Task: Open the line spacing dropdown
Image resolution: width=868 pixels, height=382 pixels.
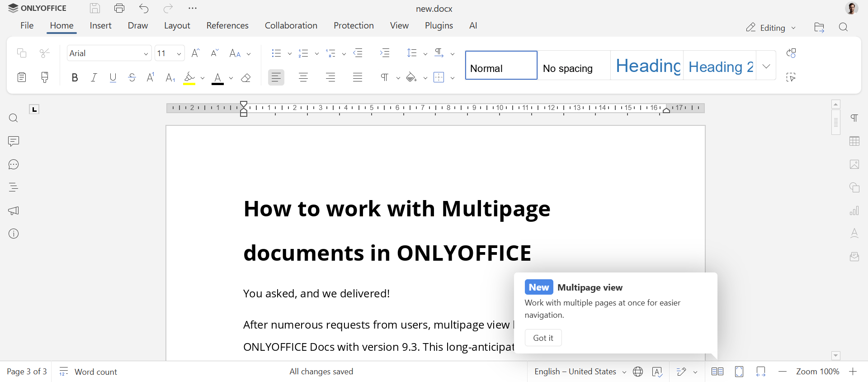Action: [416, 53]
